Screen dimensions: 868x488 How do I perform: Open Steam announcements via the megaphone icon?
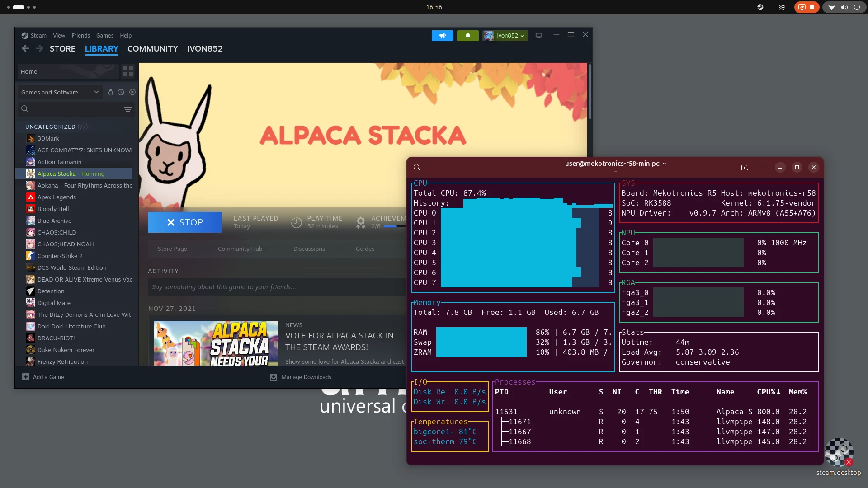pos(442,35)
